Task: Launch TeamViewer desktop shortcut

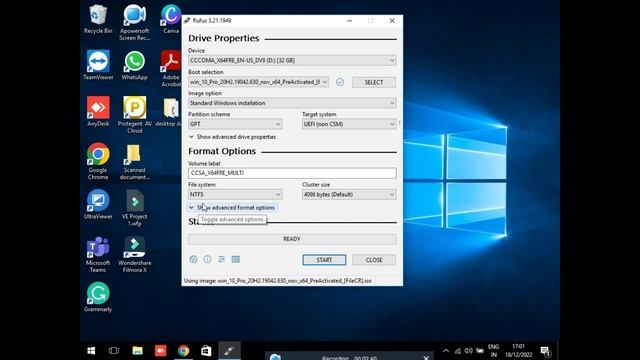Action: point(98,65)
